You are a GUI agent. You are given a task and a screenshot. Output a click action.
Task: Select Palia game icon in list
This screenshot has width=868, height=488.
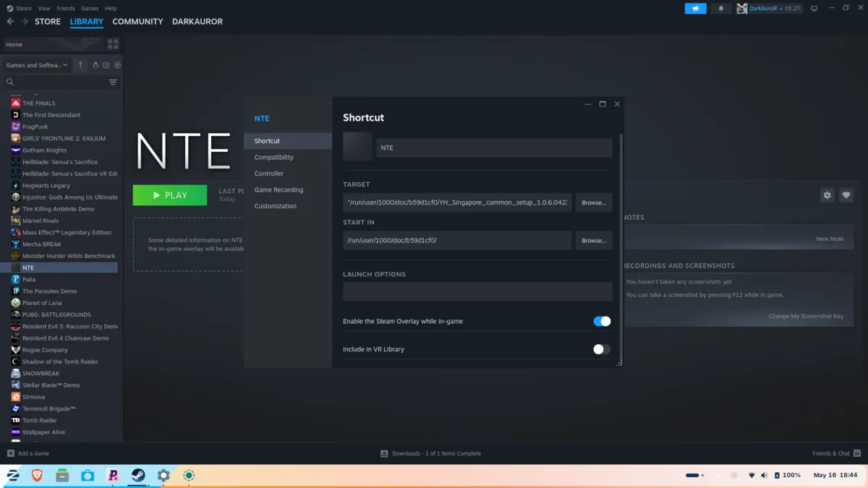[x=16, y=279]
